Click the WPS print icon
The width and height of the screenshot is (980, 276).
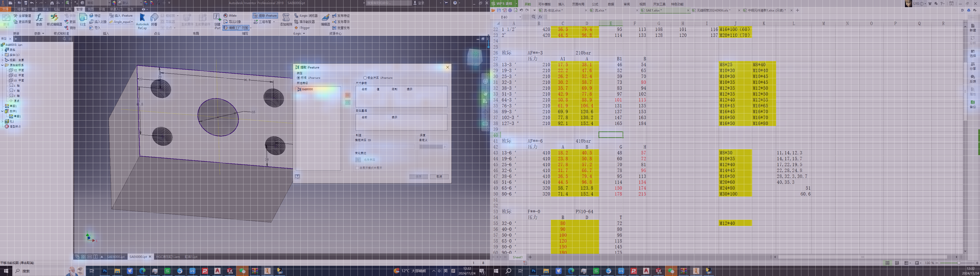pyautogui.click(x=510, y=10)
